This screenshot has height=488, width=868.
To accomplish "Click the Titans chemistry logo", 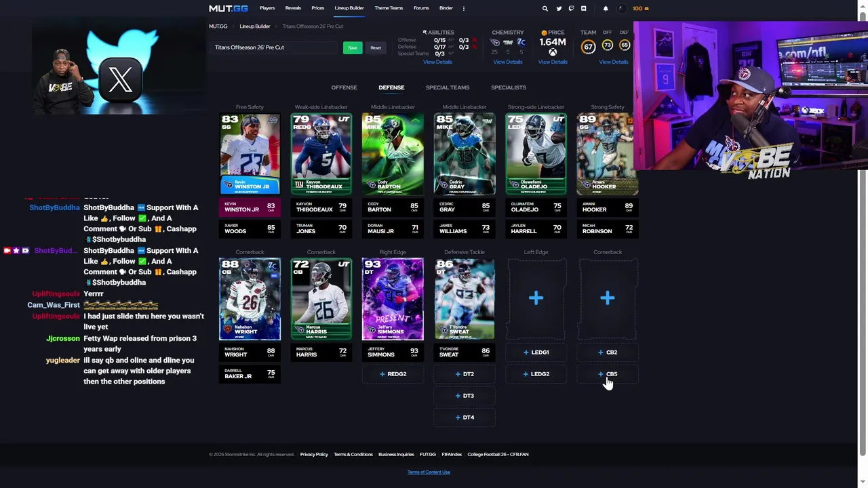I will point(495,43).
